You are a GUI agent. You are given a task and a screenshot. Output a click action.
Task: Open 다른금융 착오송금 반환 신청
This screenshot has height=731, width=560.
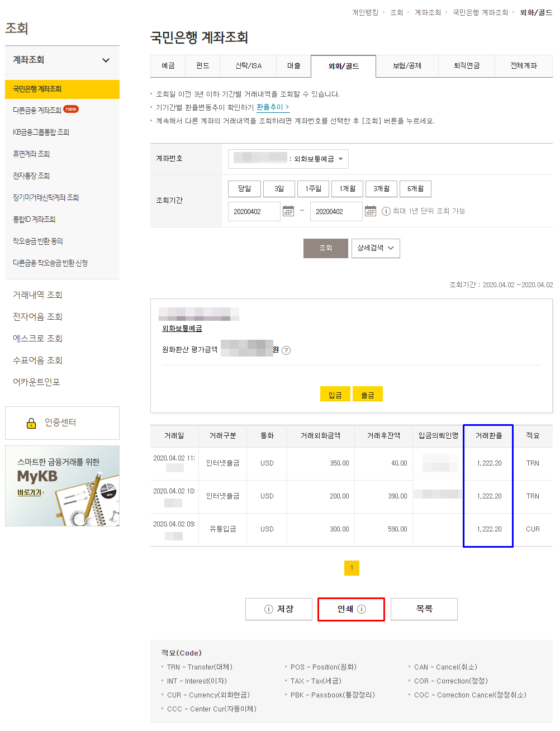coord(50,263)
